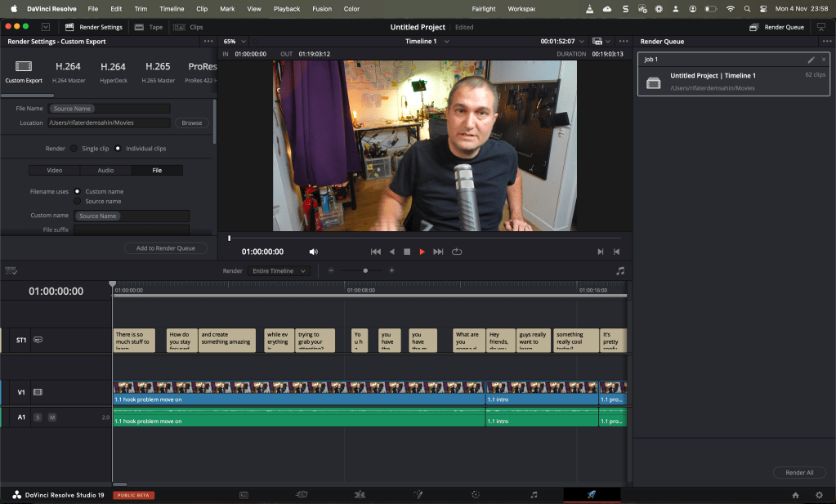Screen dimensions: 836x504
Task: Switch to the Edit page icon
Action: click(360, 495)
